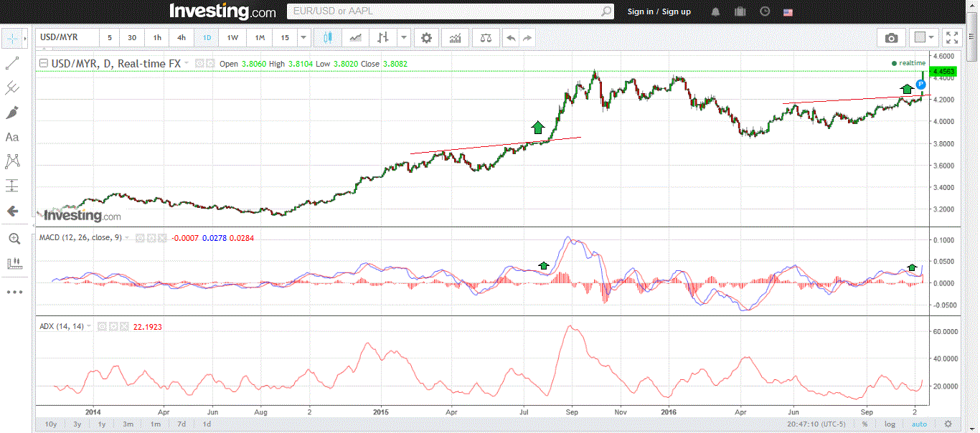Click the US flag language icon
Viewport: 980px width, 433px height.
coord(788,12)
